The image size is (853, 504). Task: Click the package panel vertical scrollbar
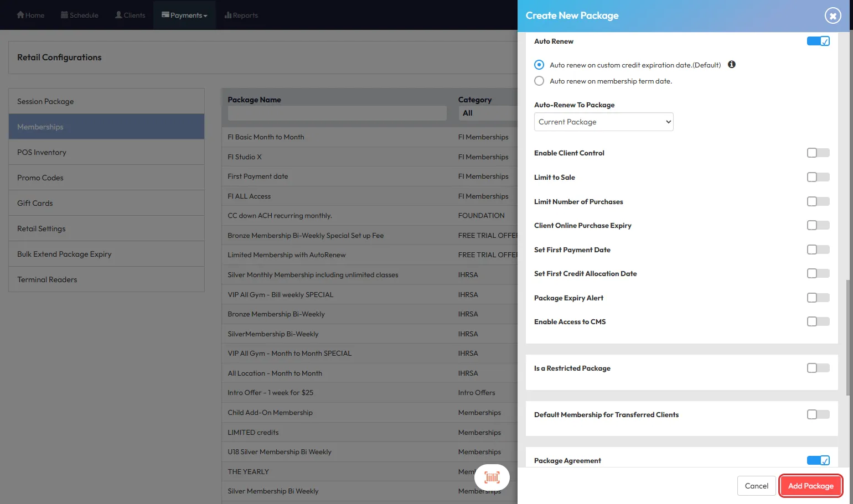[848, 337]
